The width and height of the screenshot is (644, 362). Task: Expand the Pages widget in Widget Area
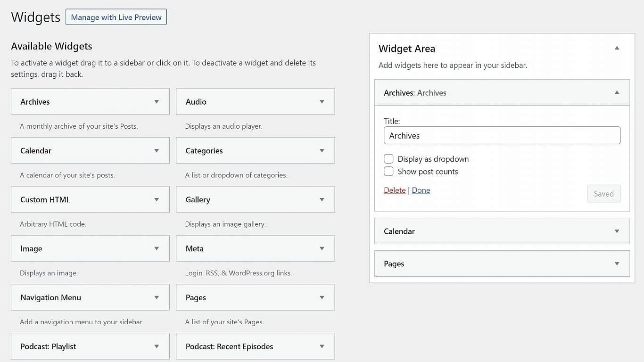tap(617, 264)
